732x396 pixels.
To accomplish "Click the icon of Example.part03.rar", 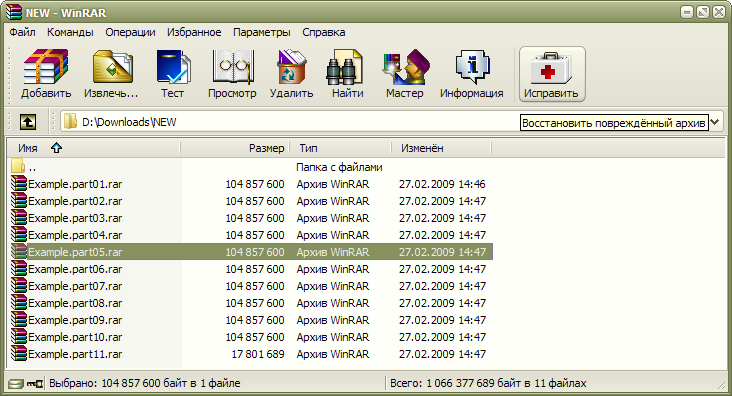I will [x=19, y=218].
